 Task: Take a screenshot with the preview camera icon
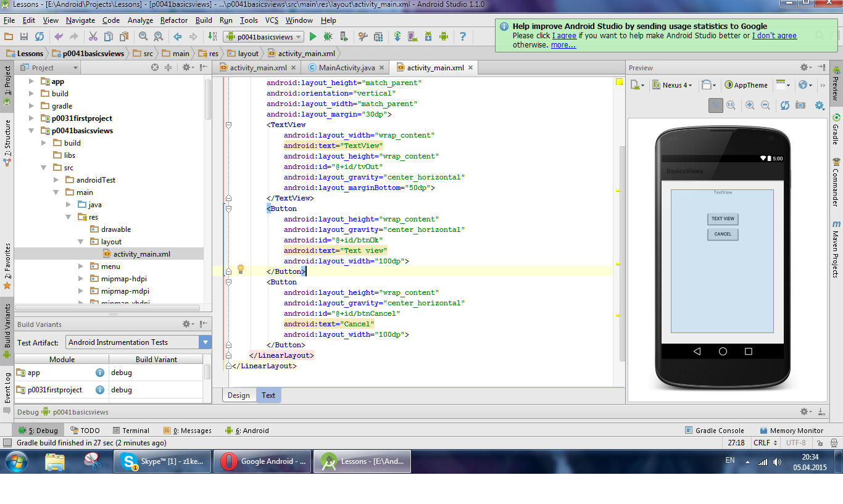pos(800,105)
